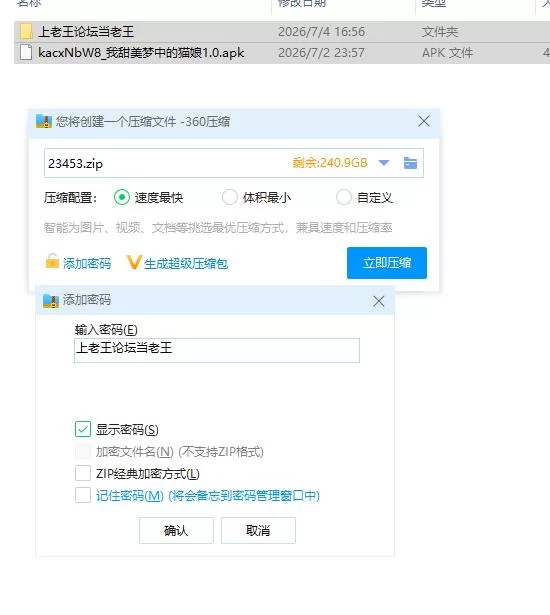Uncheck the 显示密码 checkbox

[83, 429]
